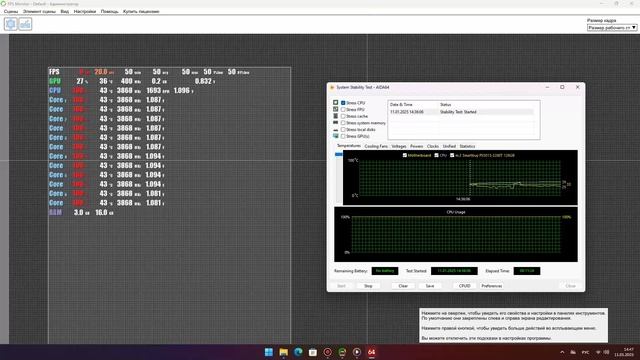
Task: Show hidden system tray icons
Action: pos(562,352)
